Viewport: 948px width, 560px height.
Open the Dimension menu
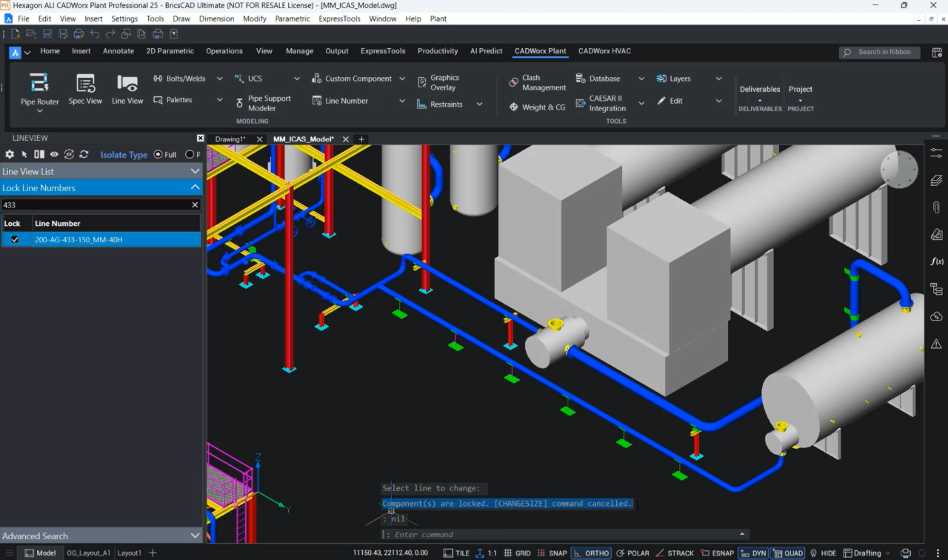coord(217,19)
